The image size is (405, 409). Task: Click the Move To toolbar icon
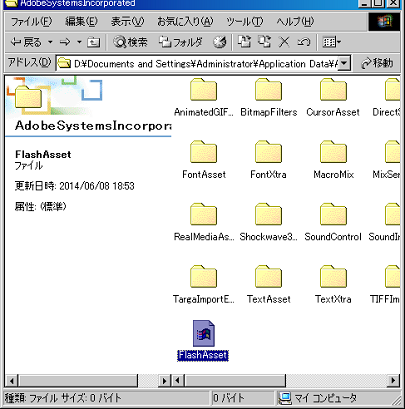244,42
